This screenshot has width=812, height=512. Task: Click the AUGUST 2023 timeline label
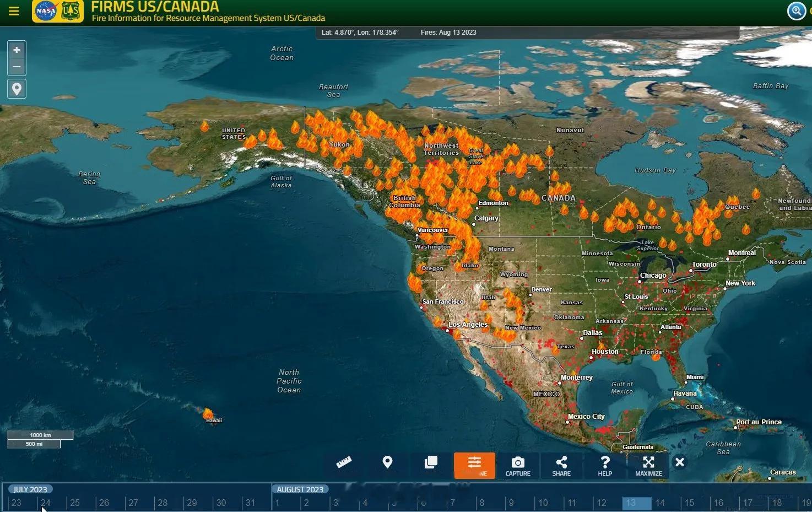[x=300, y=489]
